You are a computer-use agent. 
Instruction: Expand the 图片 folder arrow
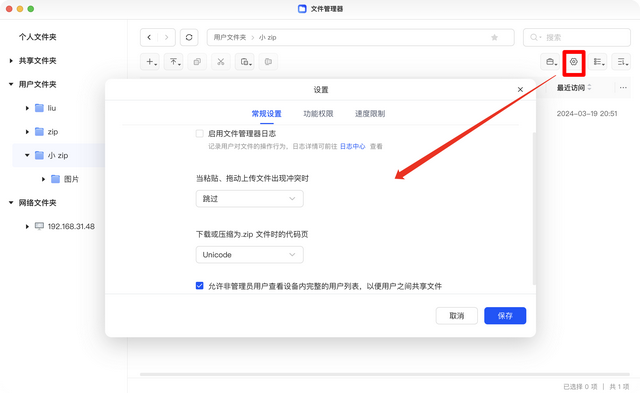[43, 179]
